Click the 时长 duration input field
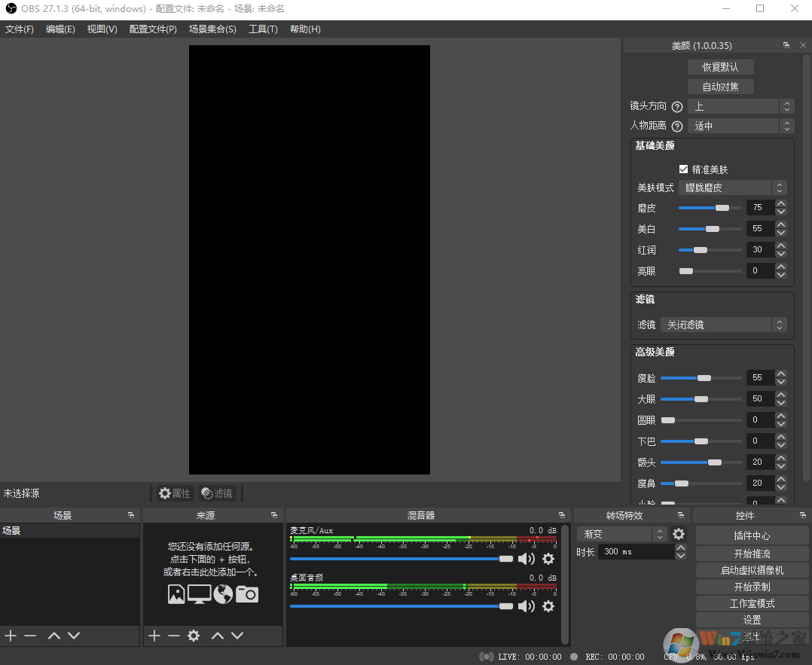The width and height of the screenshot is (812, 665). [636, 552]
